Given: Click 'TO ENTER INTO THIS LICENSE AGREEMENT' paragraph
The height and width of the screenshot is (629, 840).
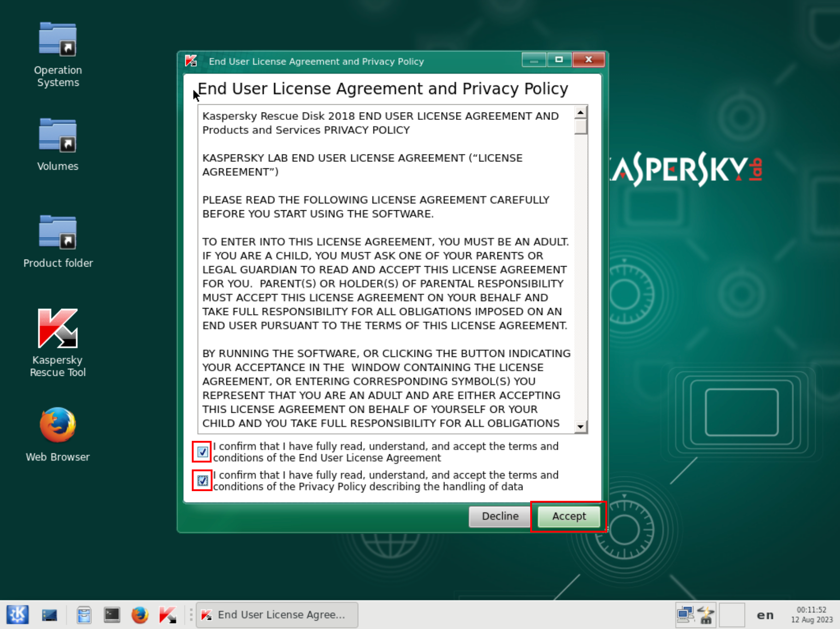Looking at the screenshot, I should point(386,284).
